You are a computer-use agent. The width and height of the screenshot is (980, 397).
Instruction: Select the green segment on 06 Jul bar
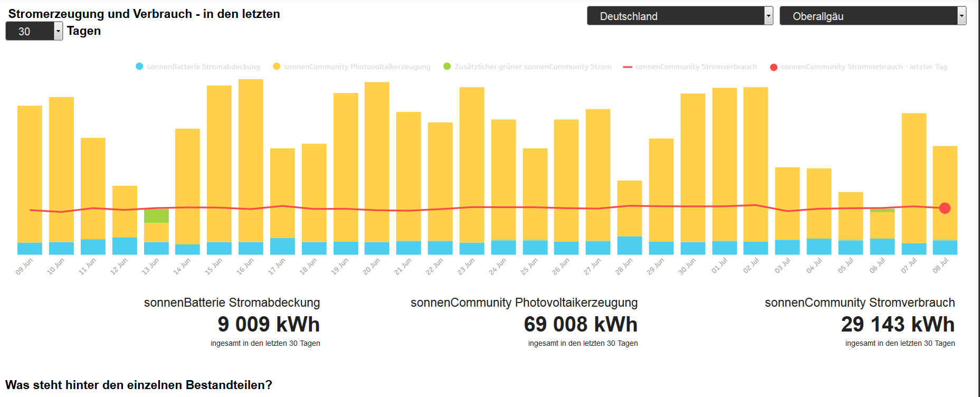pos(882,210)
